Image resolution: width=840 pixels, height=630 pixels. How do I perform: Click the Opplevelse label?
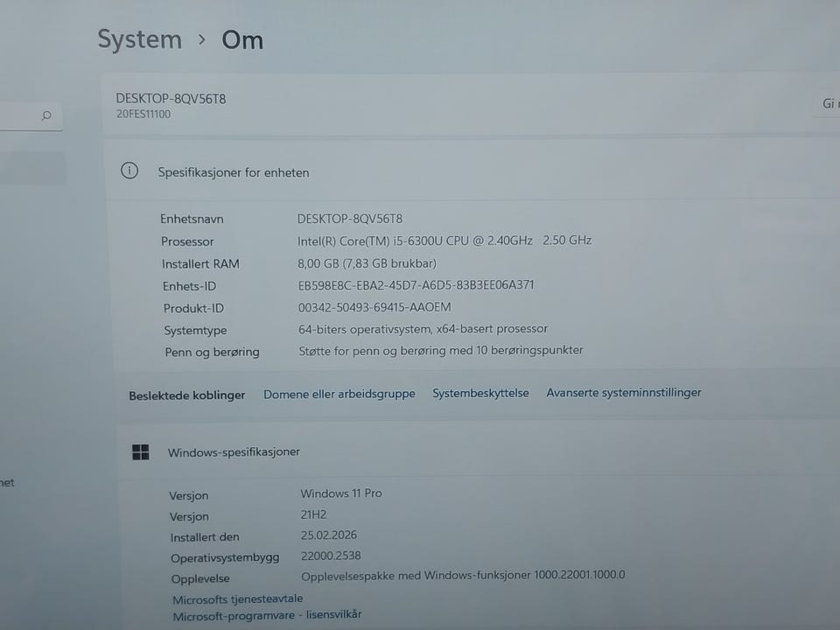point(200,579)
